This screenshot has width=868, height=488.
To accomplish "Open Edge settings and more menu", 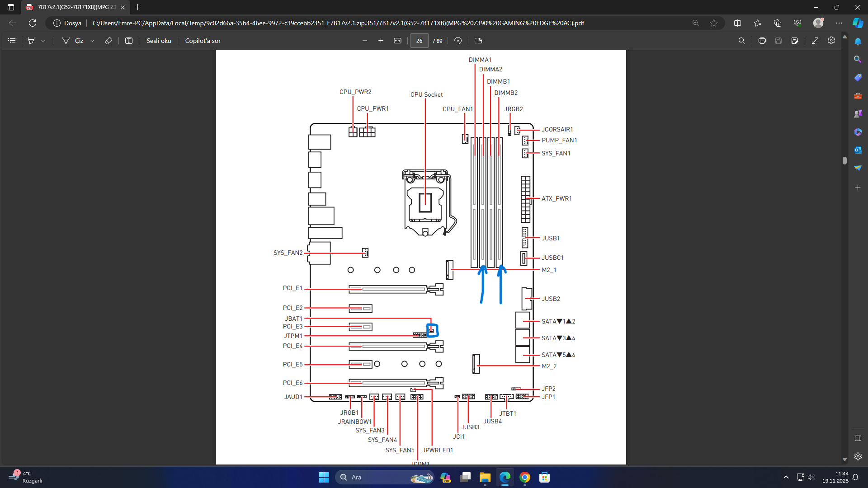I will tap(839, 23).
